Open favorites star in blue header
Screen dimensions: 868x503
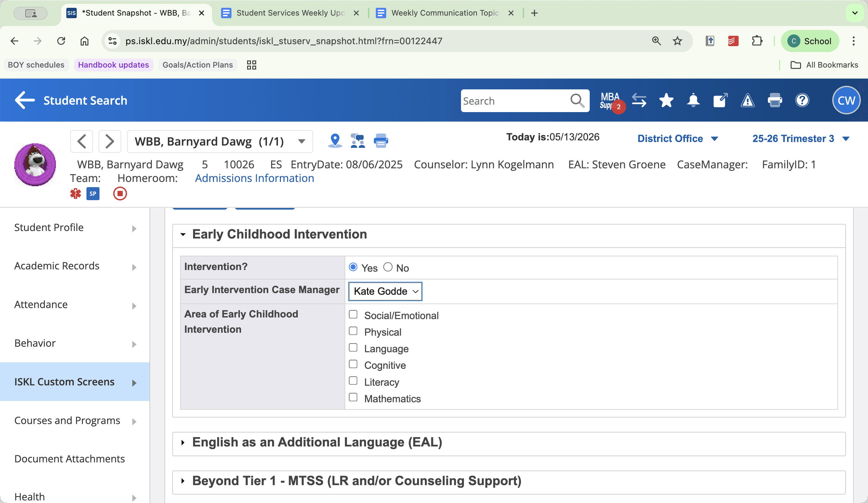pos(666,100)
